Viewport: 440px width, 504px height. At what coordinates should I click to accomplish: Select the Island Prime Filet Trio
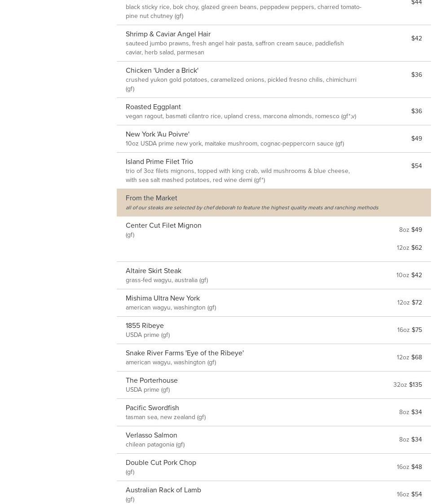(x=159, y=162)
